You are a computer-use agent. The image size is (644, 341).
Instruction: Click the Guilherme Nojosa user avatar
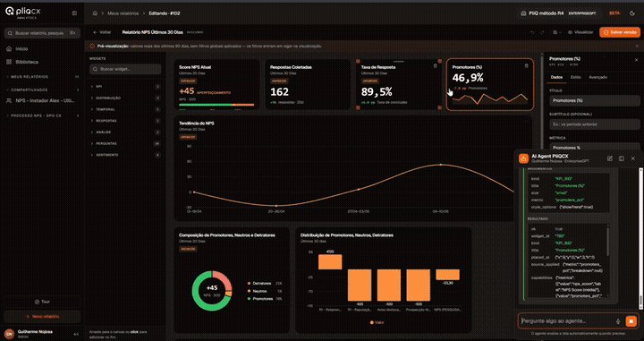[x=9, y=334]
